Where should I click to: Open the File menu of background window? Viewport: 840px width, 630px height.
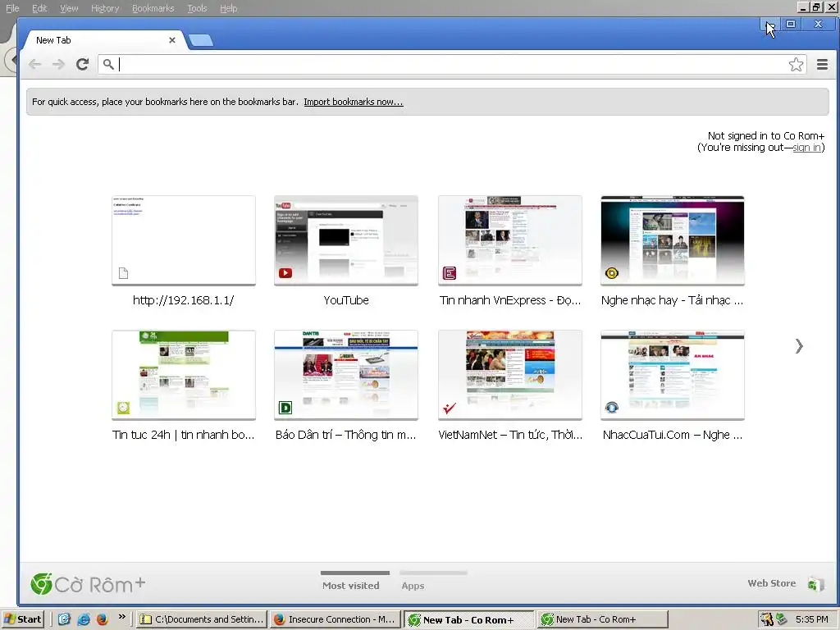12,8
